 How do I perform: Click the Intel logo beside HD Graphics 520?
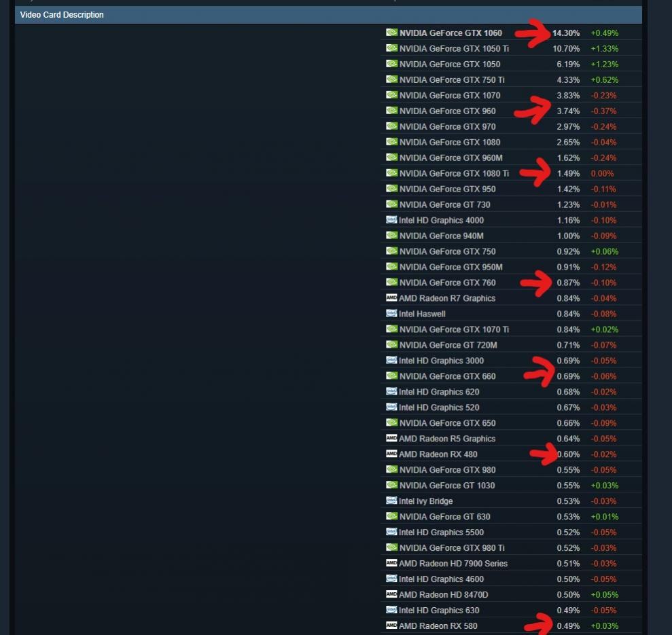[391, 407]
